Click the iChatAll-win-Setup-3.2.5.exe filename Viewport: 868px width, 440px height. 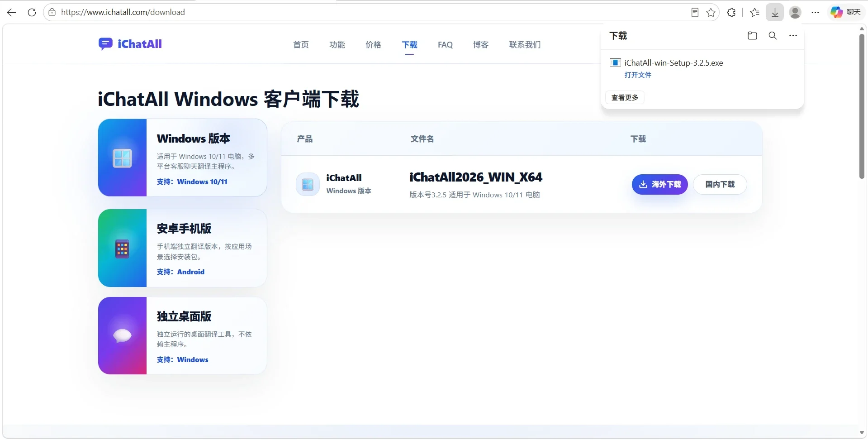[674, 63]
